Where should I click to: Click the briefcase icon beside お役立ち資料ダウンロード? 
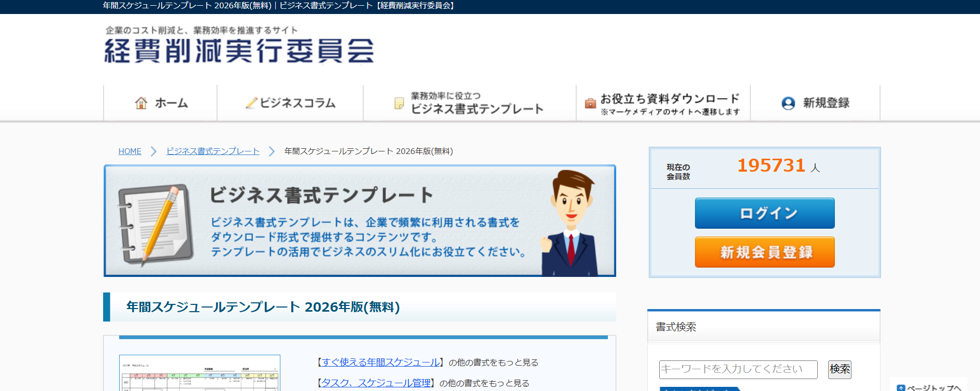pyautogui.click(x=590, y=103)
